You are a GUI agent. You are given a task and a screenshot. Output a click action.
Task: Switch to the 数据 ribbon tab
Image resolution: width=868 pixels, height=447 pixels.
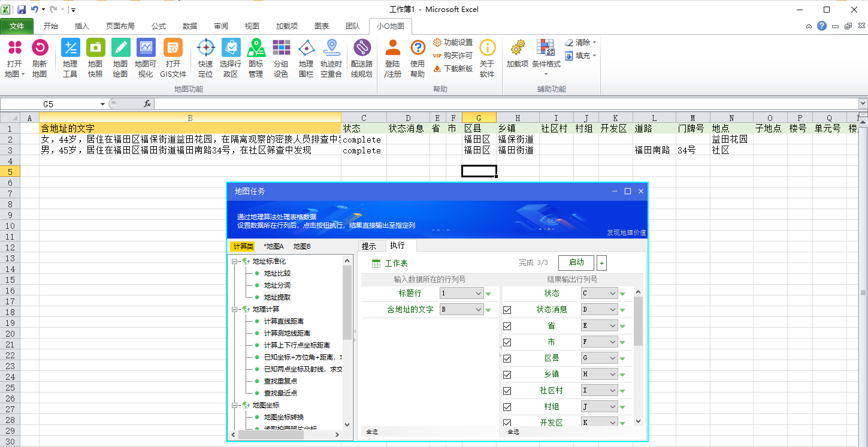(x=190, y=26)
